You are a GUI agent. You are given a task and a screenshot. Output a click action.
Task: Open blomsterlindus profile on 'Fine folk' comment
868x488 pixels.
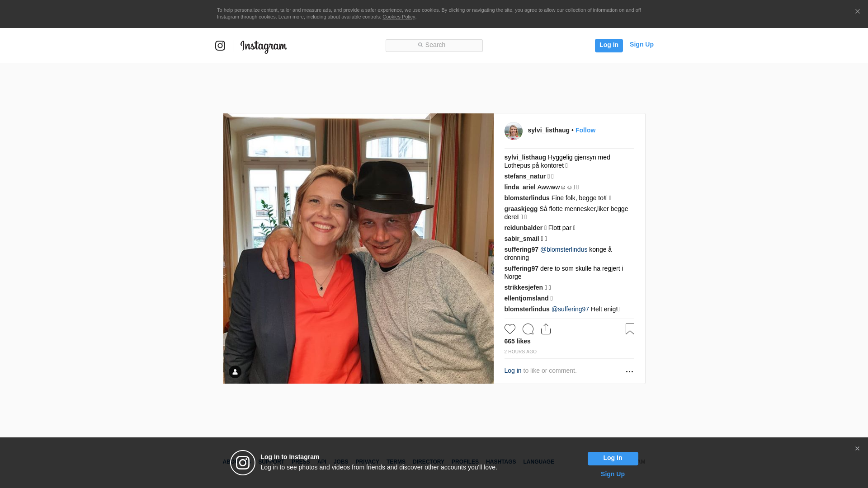click(x=527, y=198)
